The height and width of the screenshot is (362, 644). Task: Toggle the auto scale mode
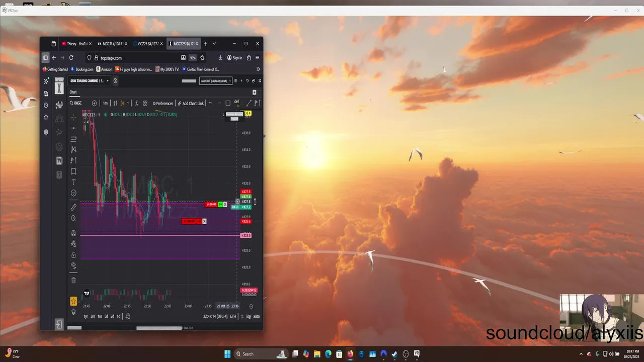point(257,316)
